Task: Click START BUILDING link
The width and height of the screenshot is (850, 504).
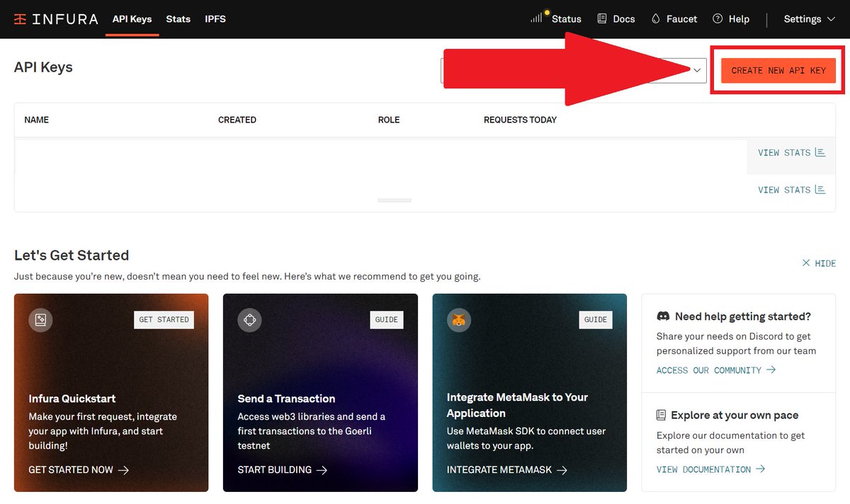Action: tap(274, 469)
